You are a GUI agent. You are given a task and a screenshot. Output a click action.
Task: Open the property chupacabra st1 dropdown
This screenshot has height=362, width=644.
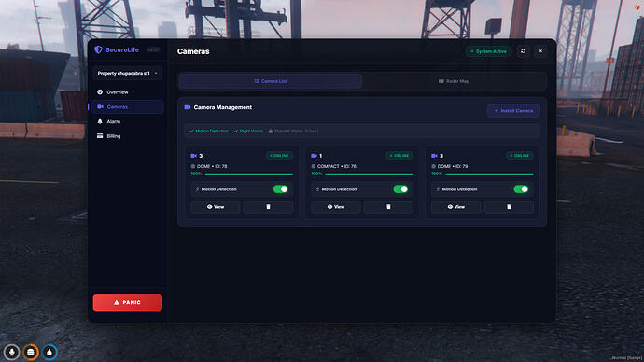click(127, 73)
